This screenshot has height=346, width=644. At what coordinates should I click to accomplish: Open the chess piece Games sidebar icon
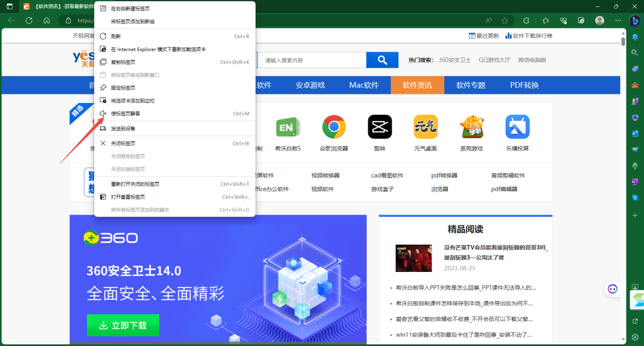[x=635, y=101]
